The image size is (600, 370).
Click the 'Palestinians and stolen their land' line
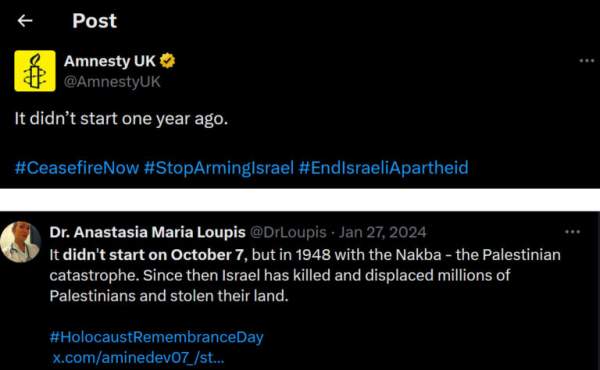[169, 296]
